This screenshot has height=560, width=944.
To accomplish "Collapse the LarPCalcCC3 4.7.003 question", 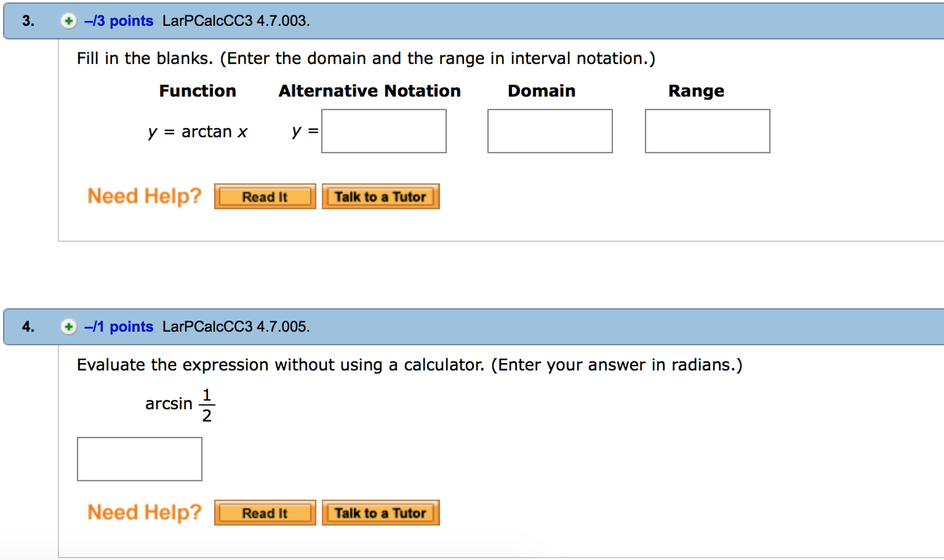I will (68, 21).
